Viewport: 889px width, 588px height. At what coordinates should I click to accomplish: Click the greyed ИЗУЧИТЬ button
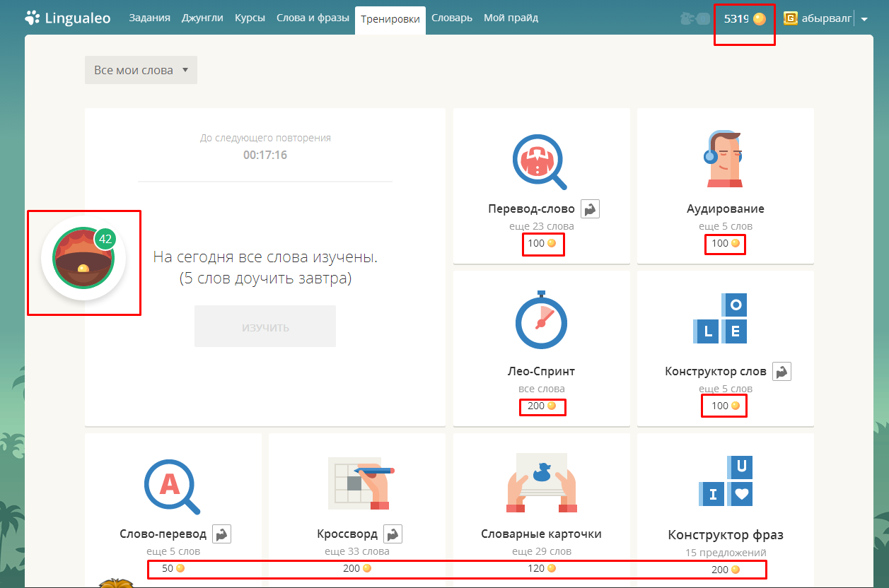(x=265, y=327)
